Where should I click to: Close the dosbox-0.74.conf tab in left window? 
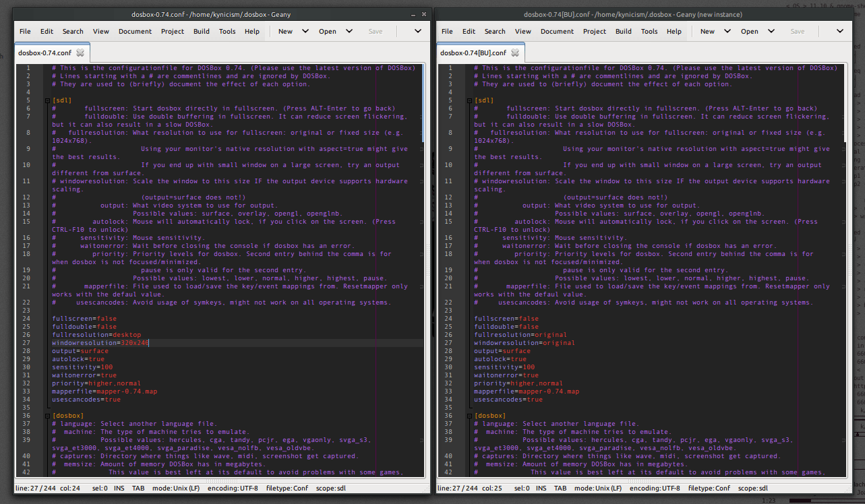pos(80,53)
